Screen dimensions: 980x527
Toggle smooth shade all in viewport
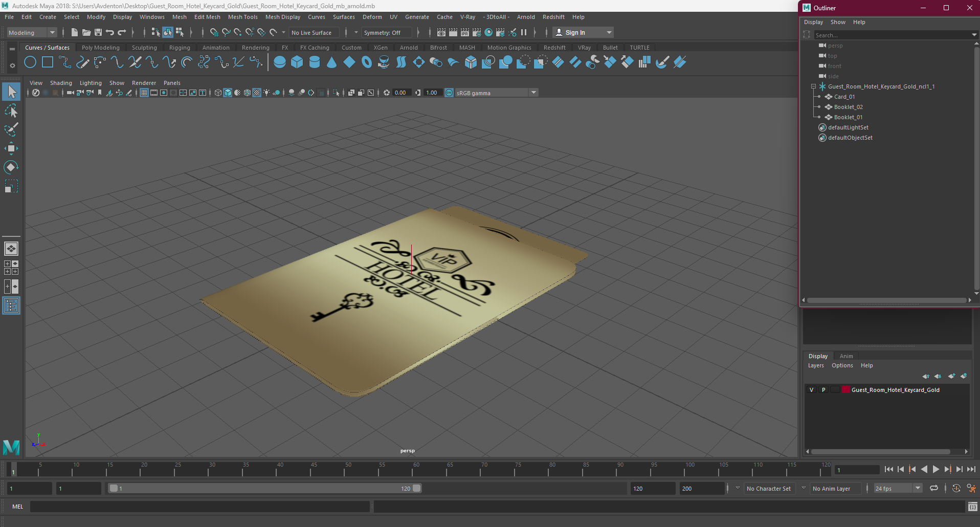coord(228,93)
